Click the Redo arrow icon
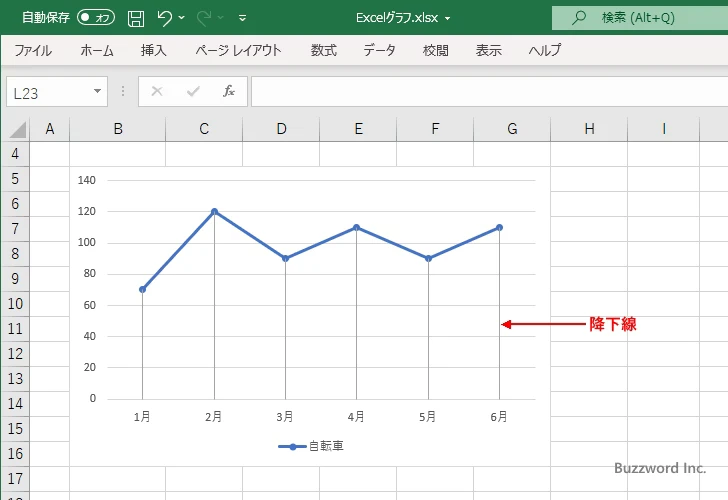728x500 pixels. pos(203,18)
